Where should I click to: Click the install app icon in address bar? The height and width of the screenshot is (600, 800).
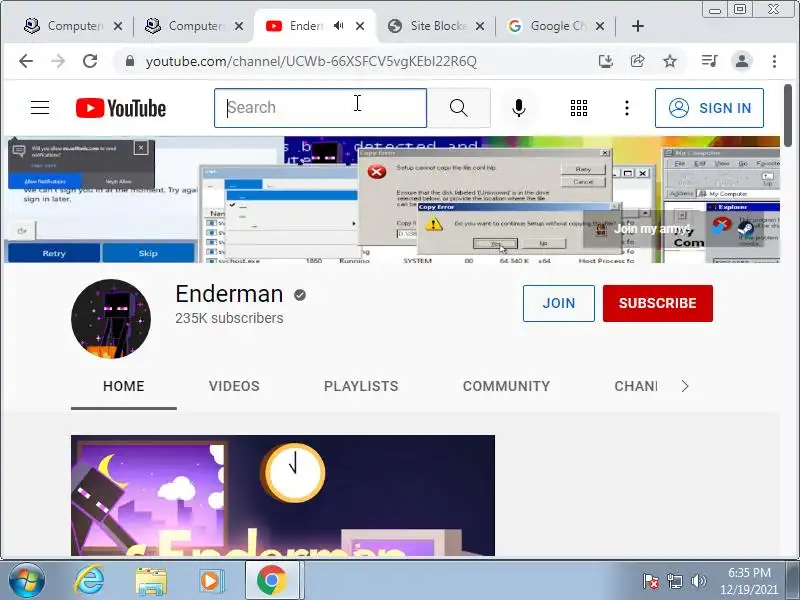[x=606, y=61]
